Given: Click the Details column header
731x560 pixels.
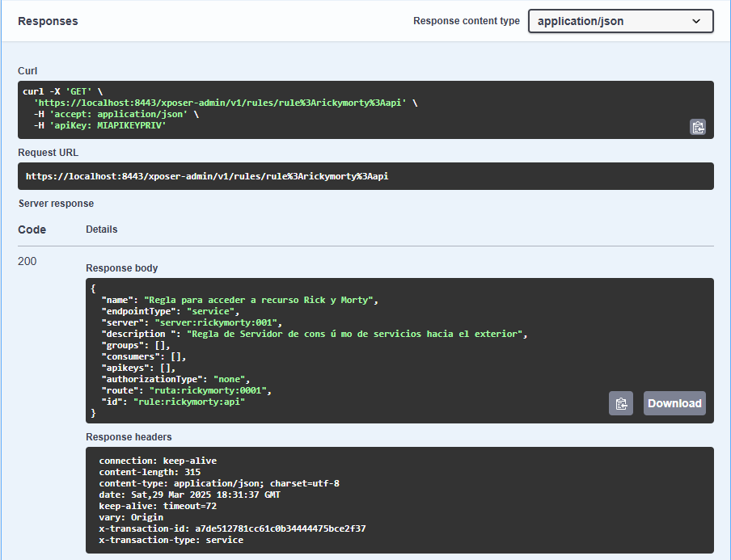Looking at the screenshot, I should pyautogui.click(x=102, y=229).
